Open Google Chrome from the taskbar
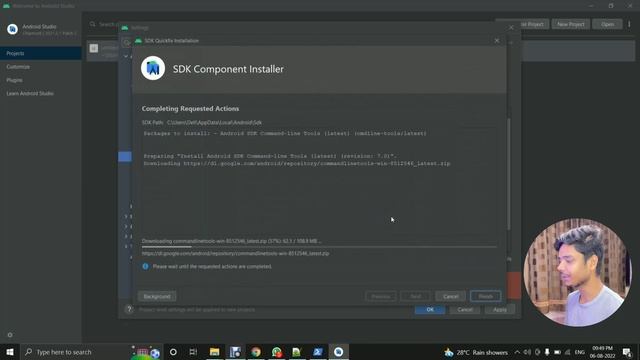640x360 pixels. [256, 352]
